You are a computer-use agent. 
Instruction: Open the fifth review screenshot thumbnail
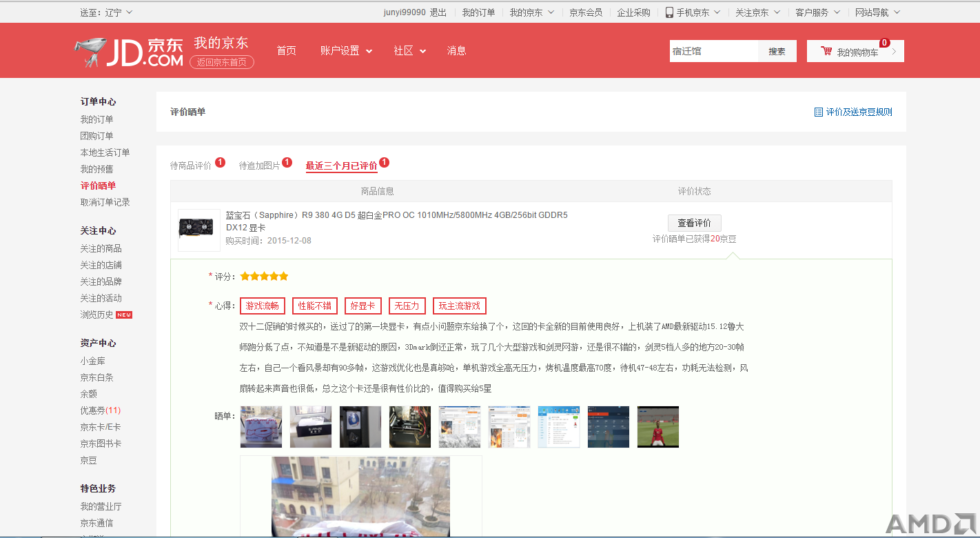pyautogui.click(x=460, y=427)
